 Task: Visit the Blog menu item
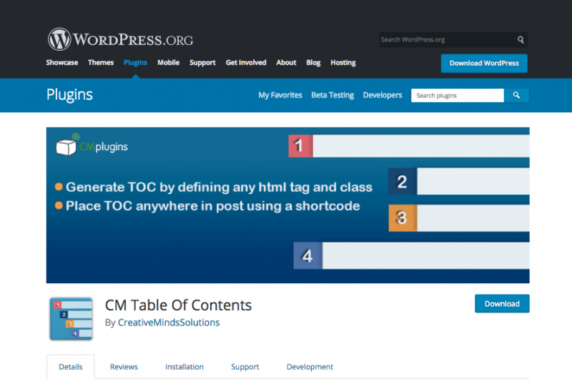pos(313,63)
